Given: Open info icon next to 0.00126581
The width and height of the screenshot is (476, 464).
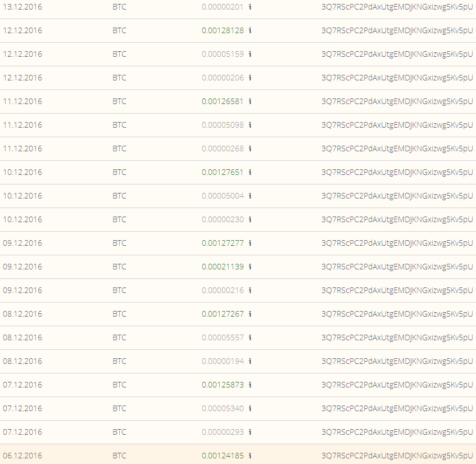Looking at the screenshot, I should pos(250,101).
